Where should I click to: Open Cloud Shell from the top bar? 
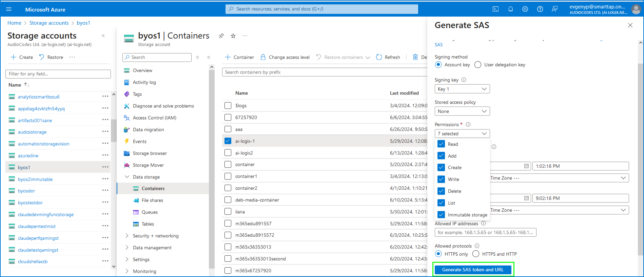point(495,9)
